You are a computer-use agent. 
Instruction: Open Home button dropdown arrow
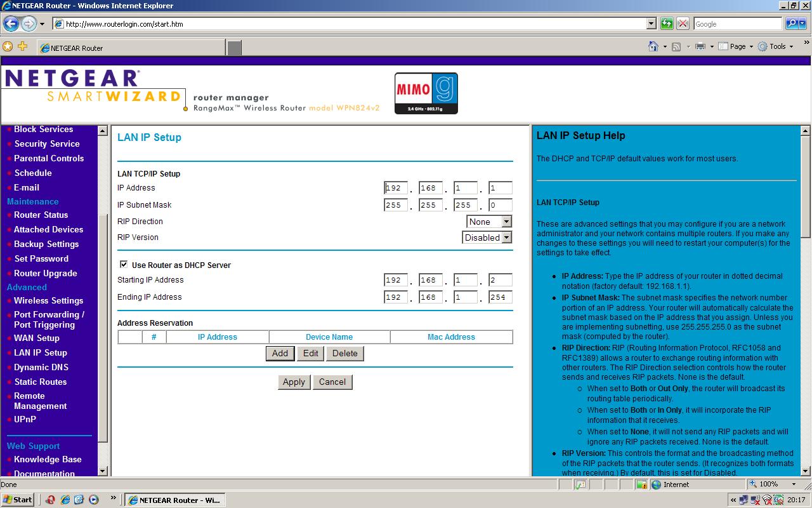coord(665,46)
